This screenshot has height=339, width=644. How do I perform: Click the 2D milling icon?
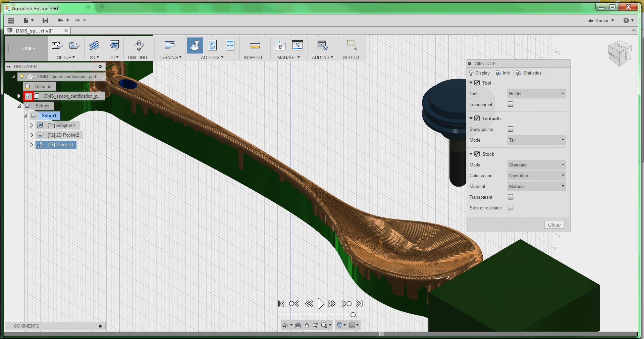click(x=94, y=45)
